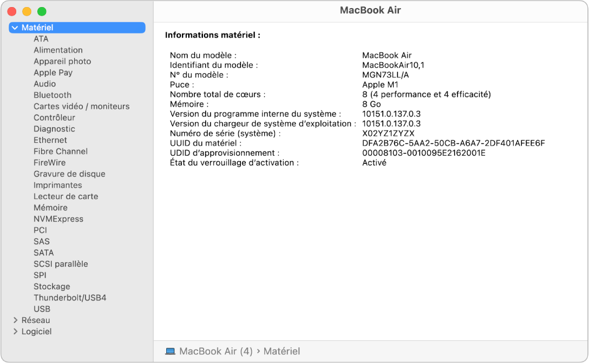Select SCSI parallèle entry
This screenshot has width=589, height=364.
pyautogui.click(x=61, y=264)
